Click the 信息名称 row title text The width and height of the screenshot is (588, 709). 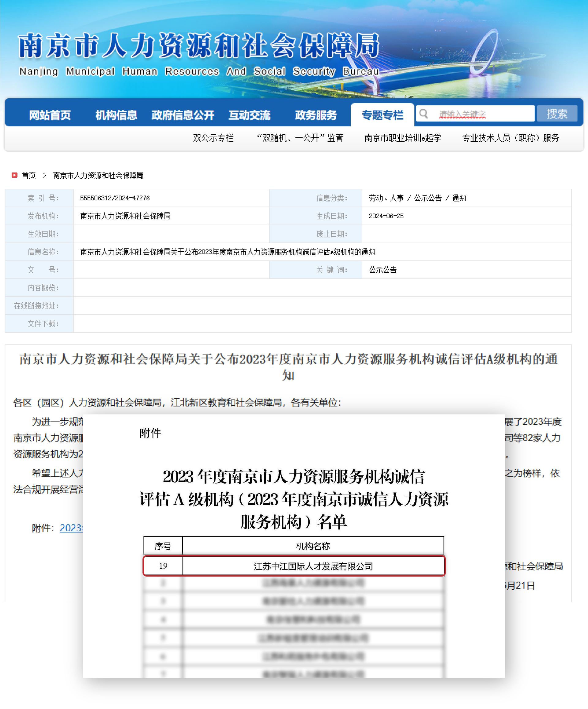(228, 252)
